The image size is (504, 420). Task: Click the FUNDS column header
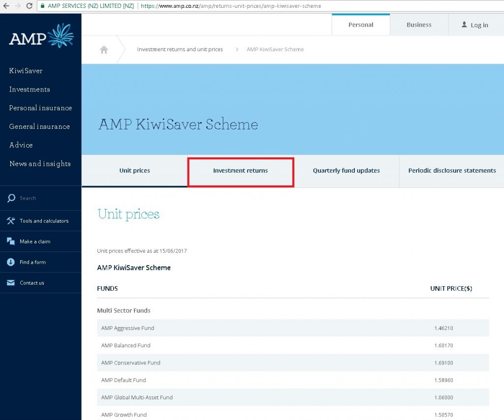pos(107,288)
